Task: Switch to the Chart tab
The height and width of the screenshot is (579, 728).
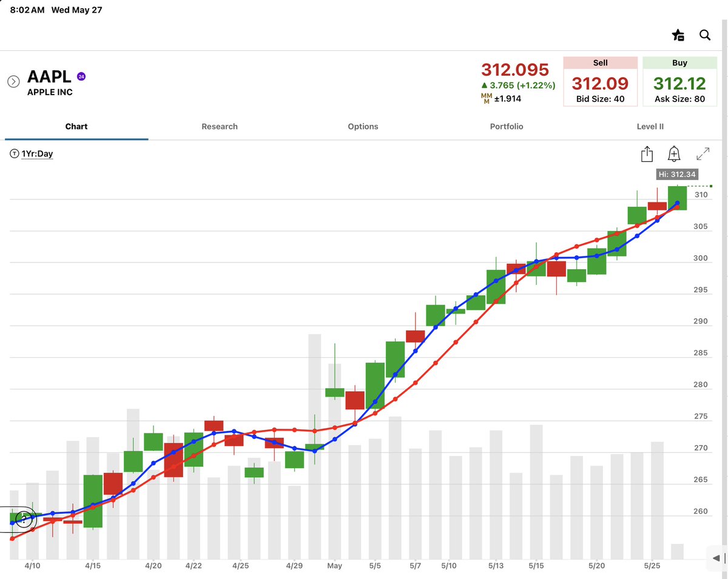Action: (76, 127)
